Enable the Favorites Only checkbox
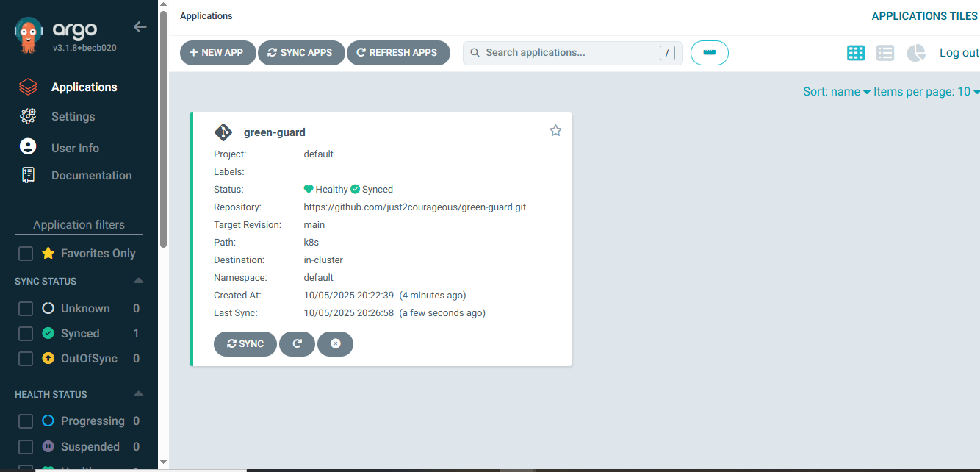The width and height of the screenshot is (980, 472). pos(26,254)
